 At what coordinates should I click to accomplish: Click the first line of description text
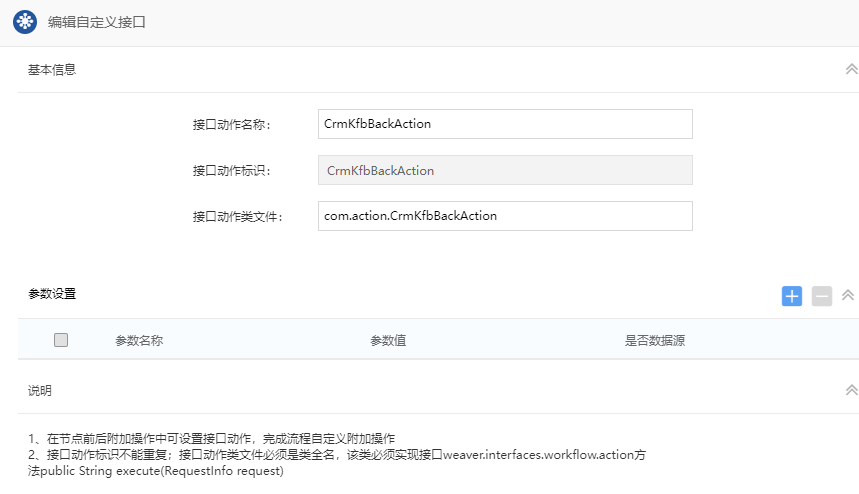pos(211,439)
